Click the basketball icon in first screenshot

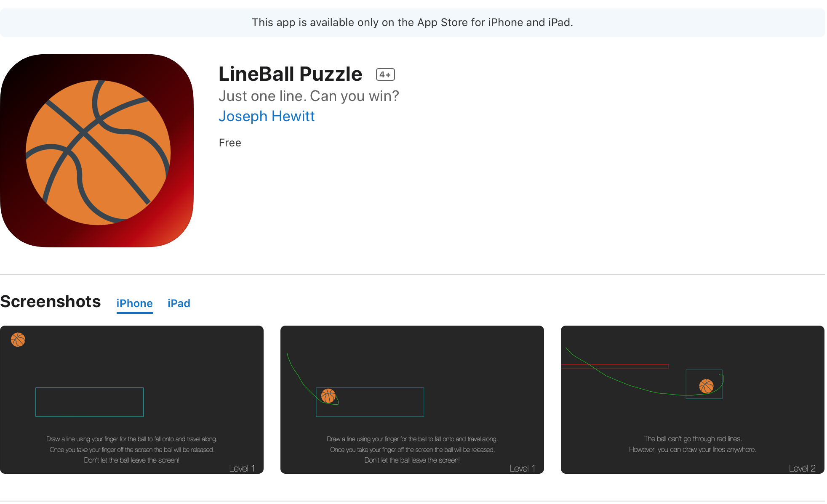(18, 340)
